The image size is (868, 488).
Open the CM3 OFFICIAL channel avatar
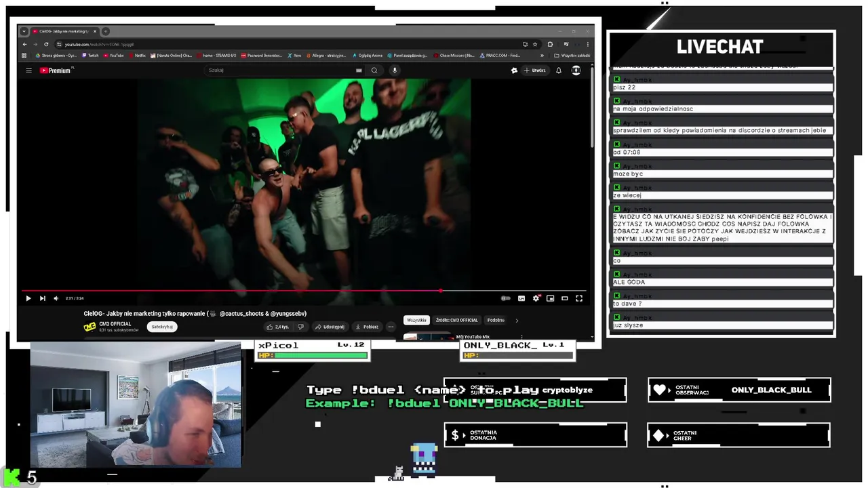point(90,327)
